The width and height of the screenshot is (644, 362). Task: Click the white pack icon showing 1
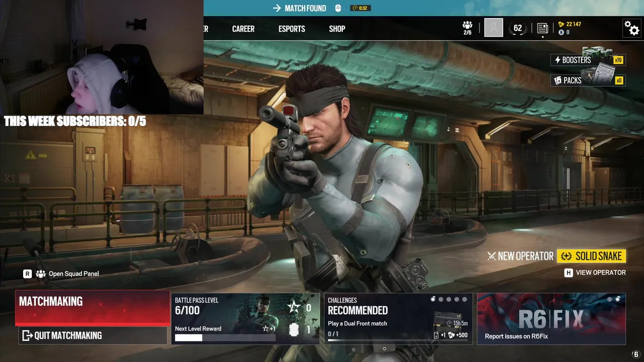click(294, 330)
